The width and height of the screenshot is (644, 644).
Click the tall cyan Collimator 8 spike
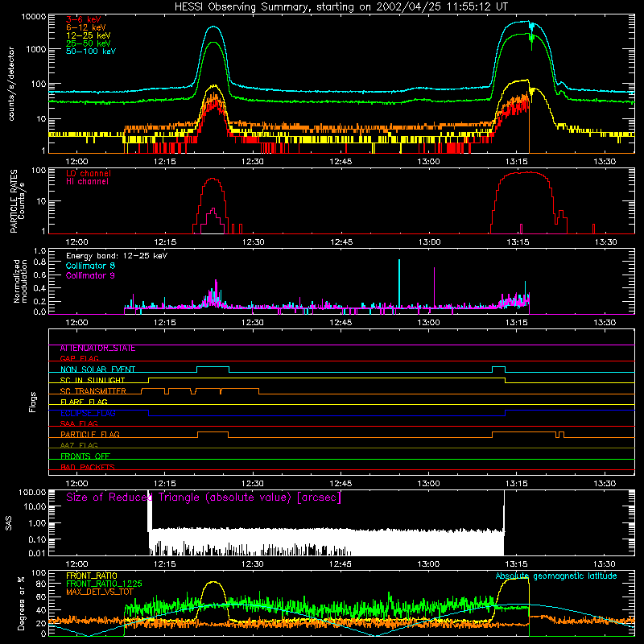(399, 283)
